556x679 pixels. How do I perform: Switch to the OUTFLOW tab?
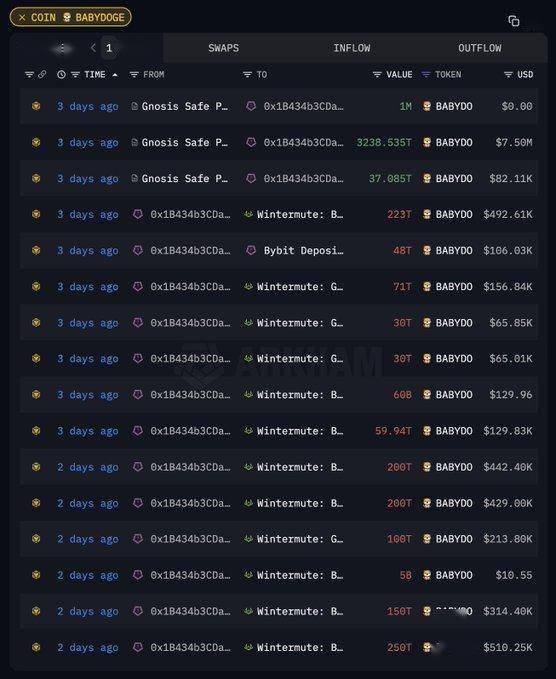pos(480,48)
